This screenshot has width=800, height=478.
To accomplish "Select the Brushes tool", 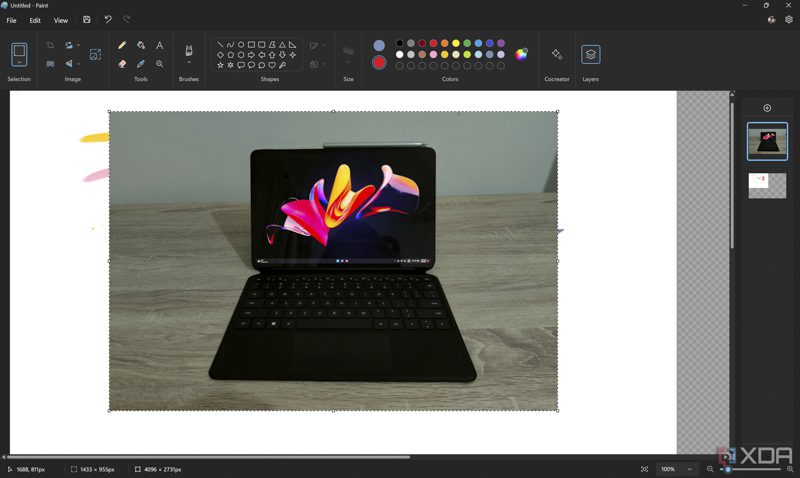I will pos(189,51).
